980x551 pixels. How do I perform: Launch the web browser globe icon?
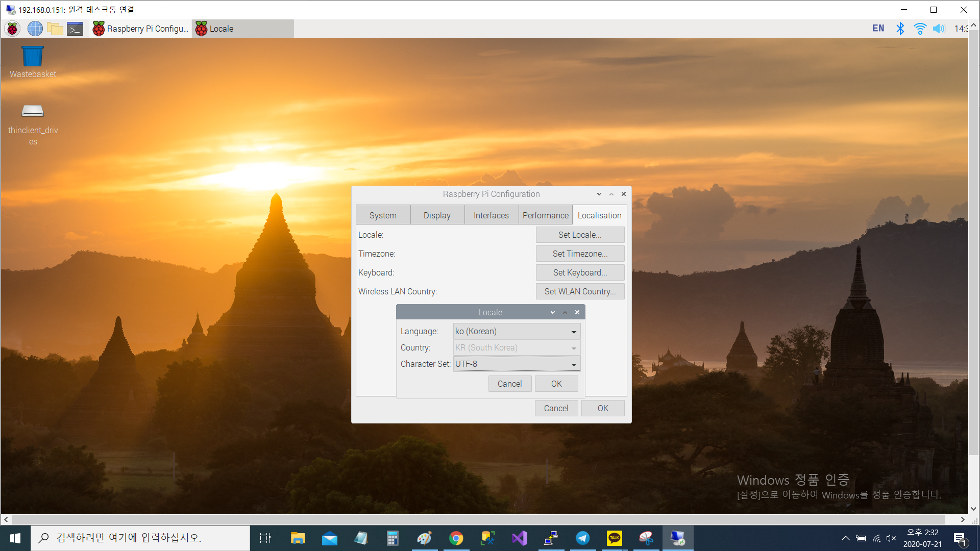pyautogui.click(x=35, y=29)
